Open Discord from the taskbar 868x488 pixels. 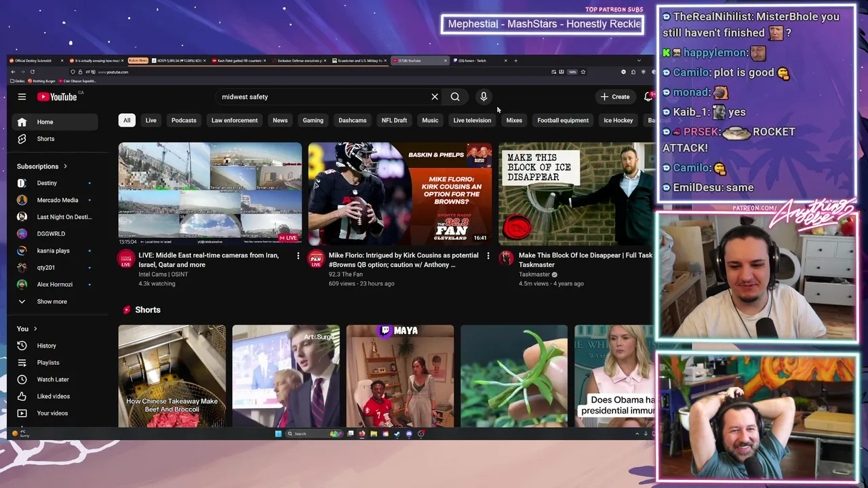[409, 434]
